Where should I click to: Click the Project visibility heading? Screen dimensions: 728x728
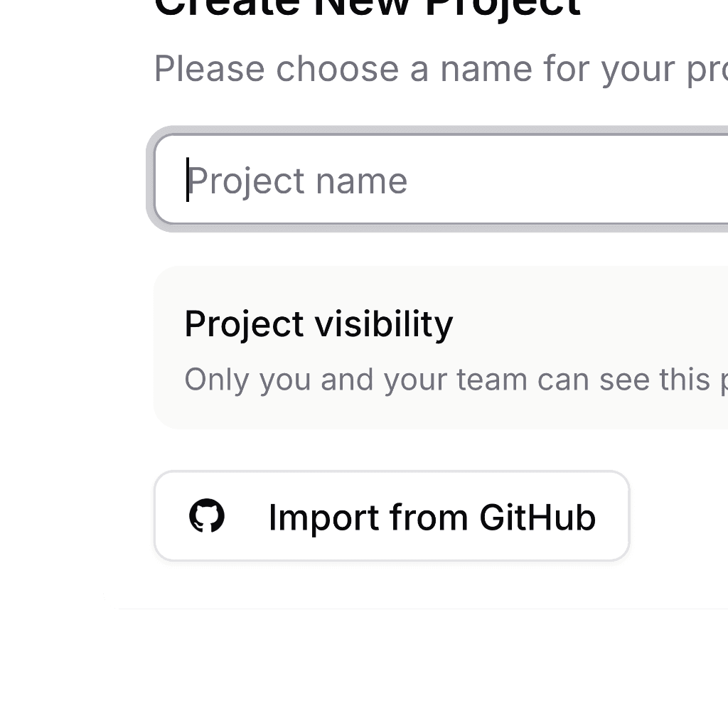coord(318,323)
